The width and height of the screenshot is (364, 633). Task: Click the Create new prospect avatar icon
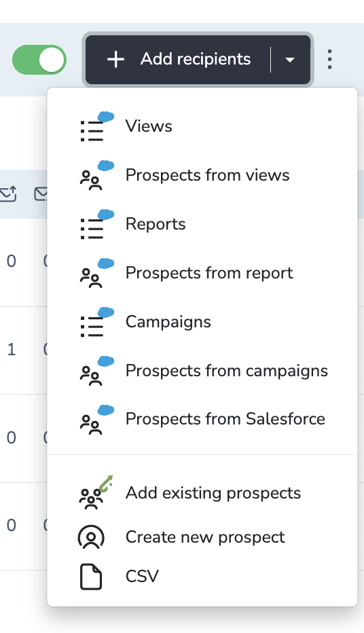point(91,537)
